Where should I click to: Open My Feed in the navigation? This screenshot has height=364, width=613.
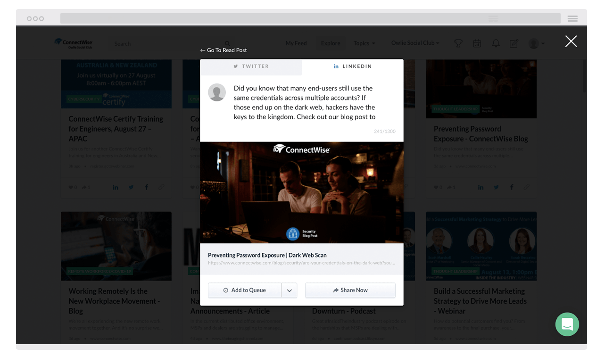pyautogui.click(x=296, y=43)
